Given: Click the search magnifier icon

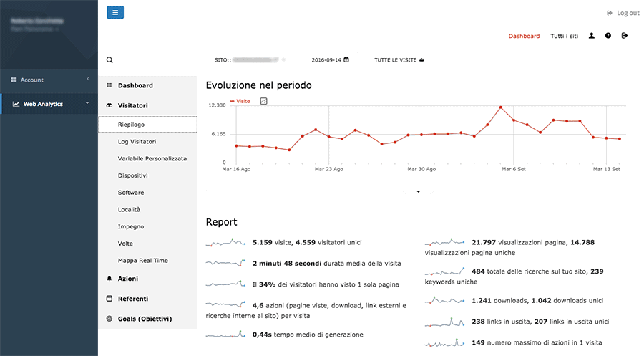Looking at the screenshot, I should coord(109,60).
